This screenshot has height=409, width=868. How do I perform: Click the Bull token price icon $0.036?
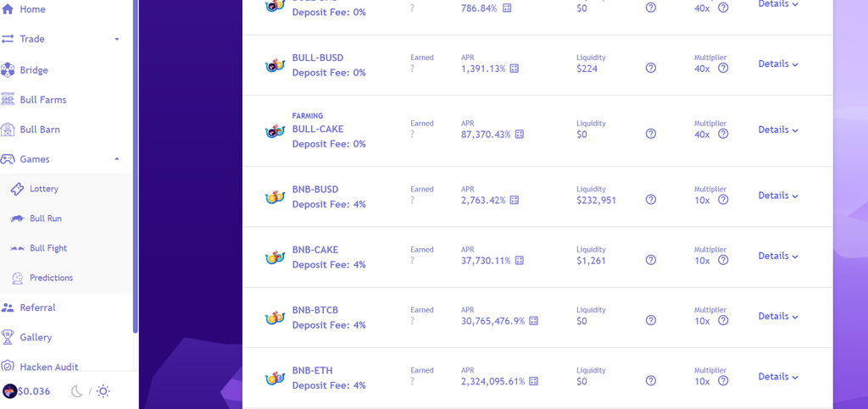pos(10,391)
